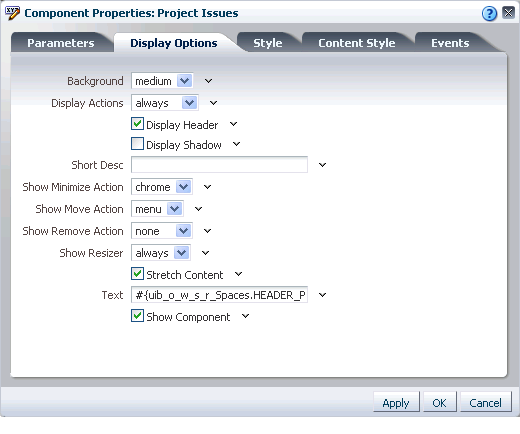Expand the chevron beside Show Minimize Action
Screen dimensions: 520x434
(x=207, y=187)
